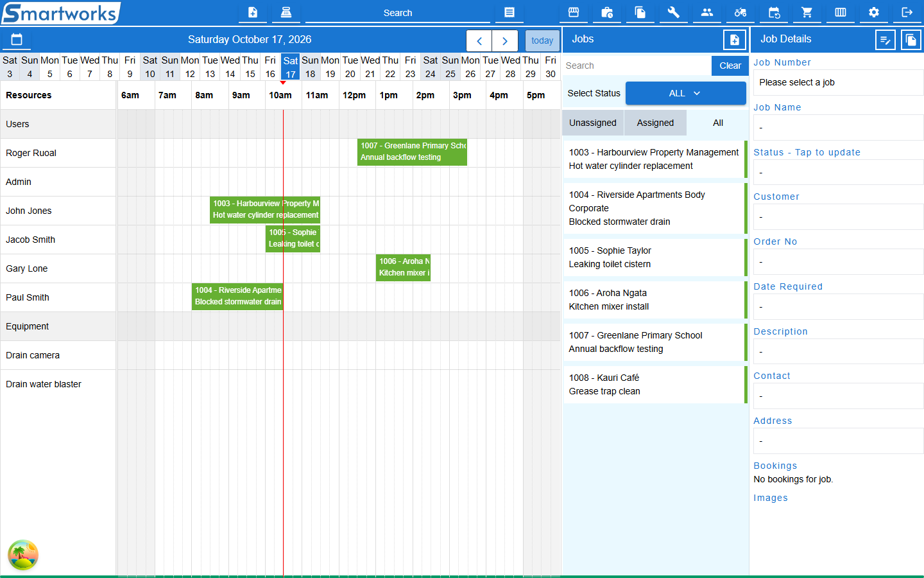
Task: Expand the Select Status ALL dropdown
Action: pyautogui.click(x=685, y=93)
